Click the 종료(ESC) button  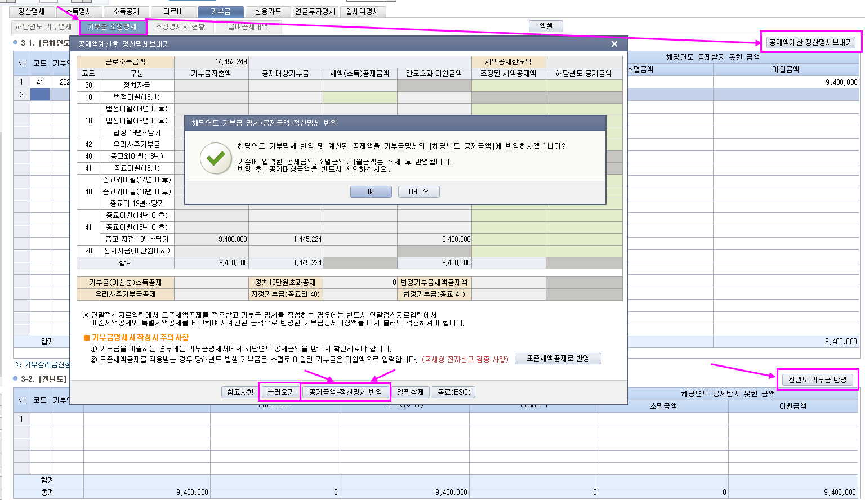(x=454, y=392)
